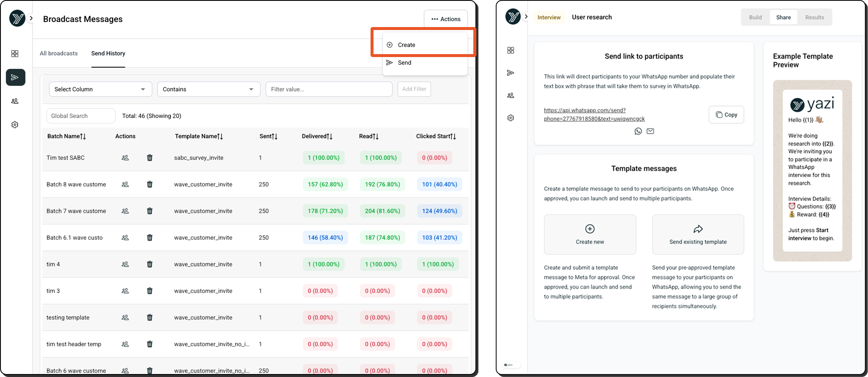Expand left sidebar with chevron arrow
The width and height of the screenshot is (868, 377).
[x=31, y=18]
